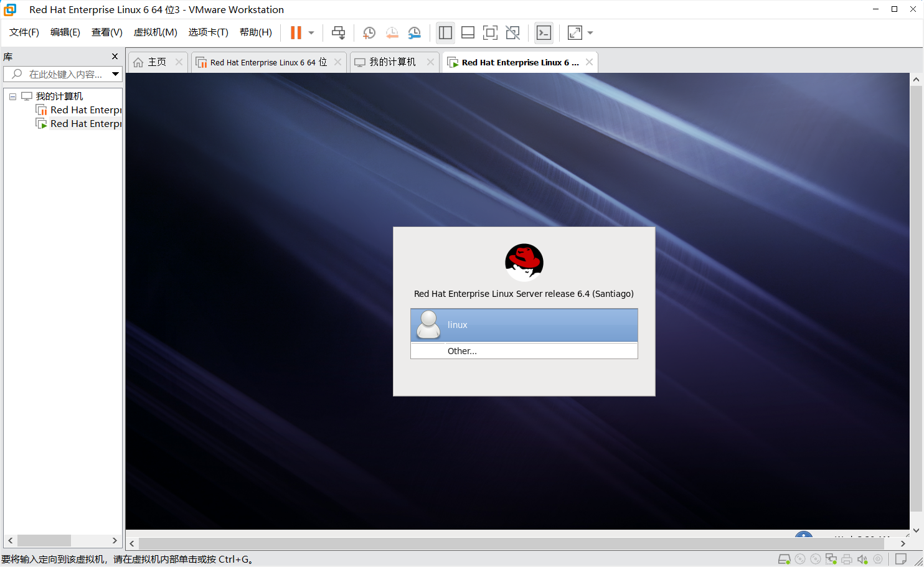Collapse the 我的计算机 tree node
The image size is (924, 567).
[12, 96]
